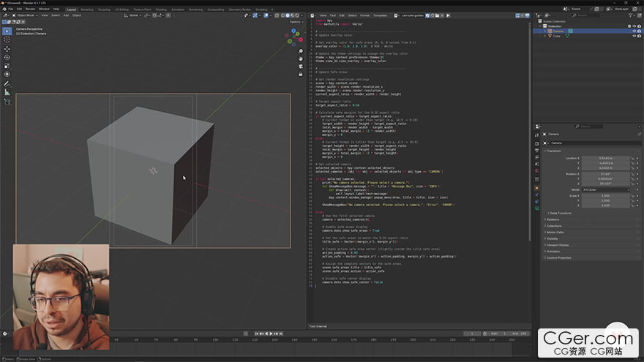Expand the Cube tree item in outliner

coord(544,36)
